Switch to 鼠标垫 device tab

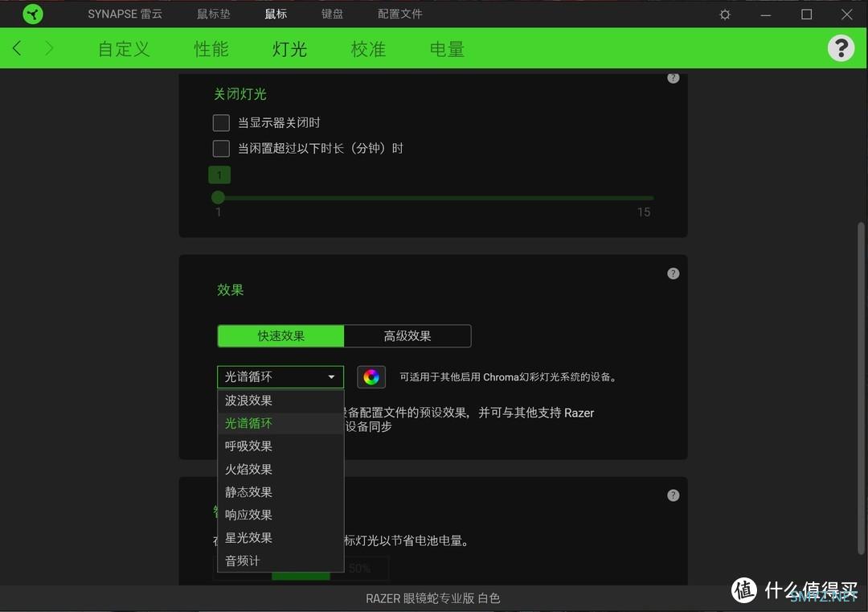[214, 14]
